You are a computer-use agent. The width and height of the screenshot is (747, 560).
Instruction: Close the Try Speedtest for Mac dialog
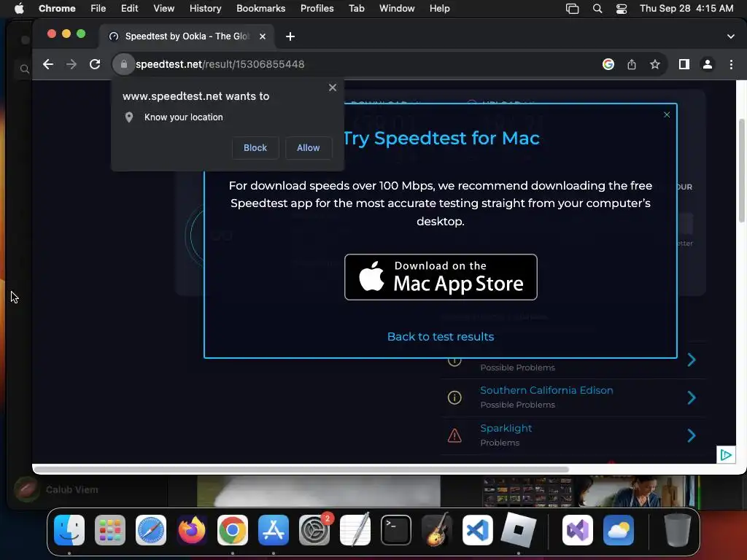(x=667, y=114)
